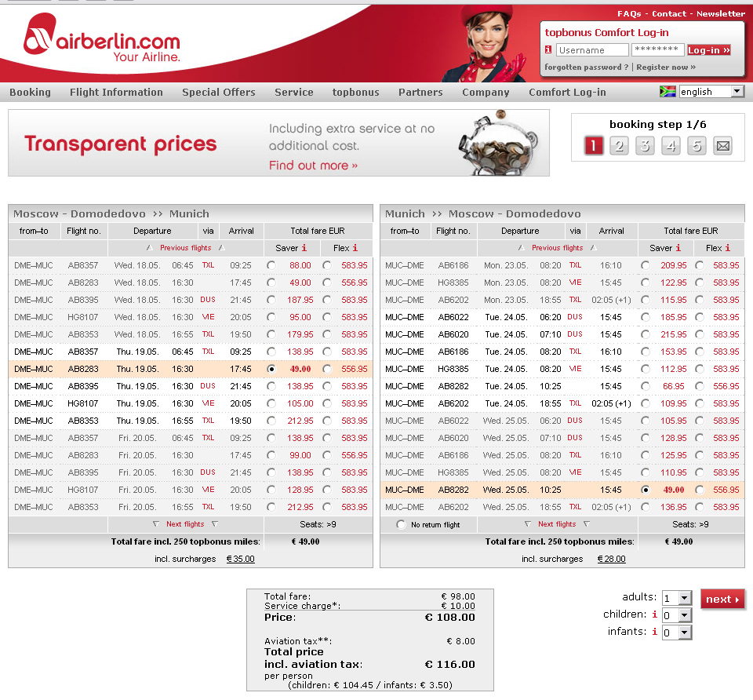The height and width of the screenshot is (700, 753).
Task: Open the children info icon
Action: tap(654, 614)
